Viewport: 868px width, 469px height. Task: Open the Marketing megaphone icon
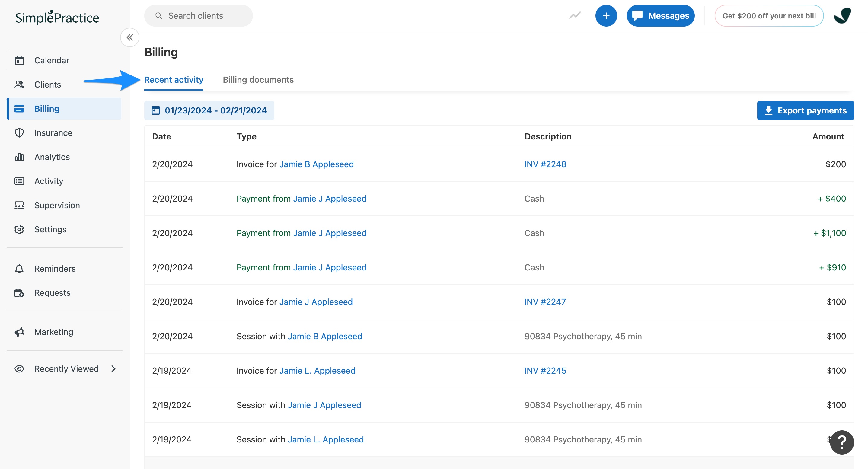point(19,332)
